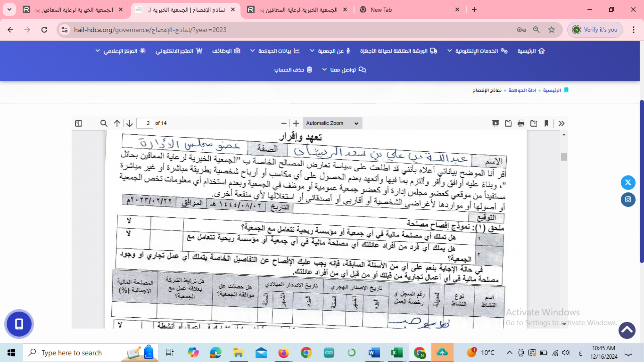Click the PDF page number field
Viewport: 644px width, 362px height.
click(145, 123)
